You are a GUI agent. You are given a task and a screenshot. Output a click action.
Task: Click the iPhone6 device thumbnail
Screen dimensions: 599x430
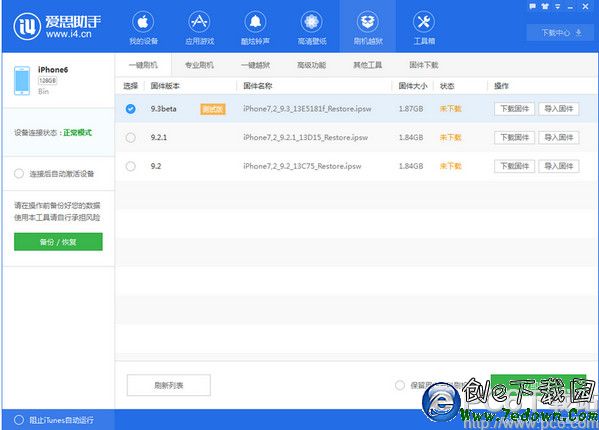(22, 80)
